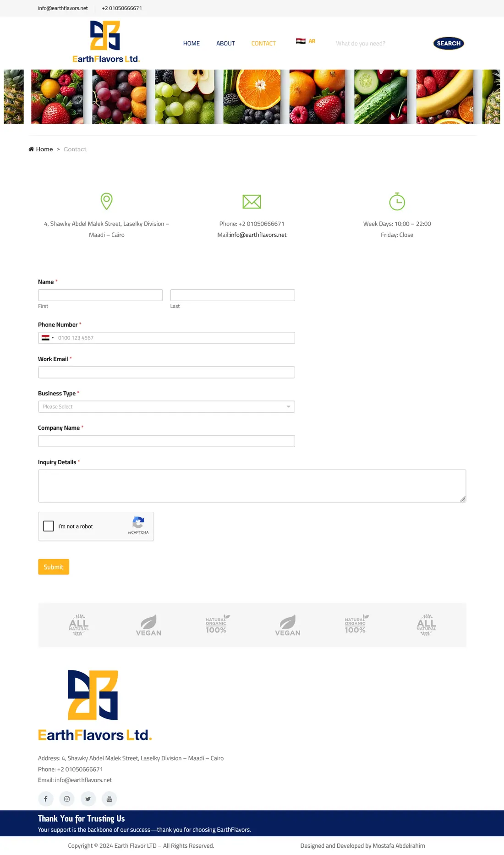This screenshot has width=504, height=855.
Task: Click the top bar phone number +2 01050666671
Action: click(122, 8)
